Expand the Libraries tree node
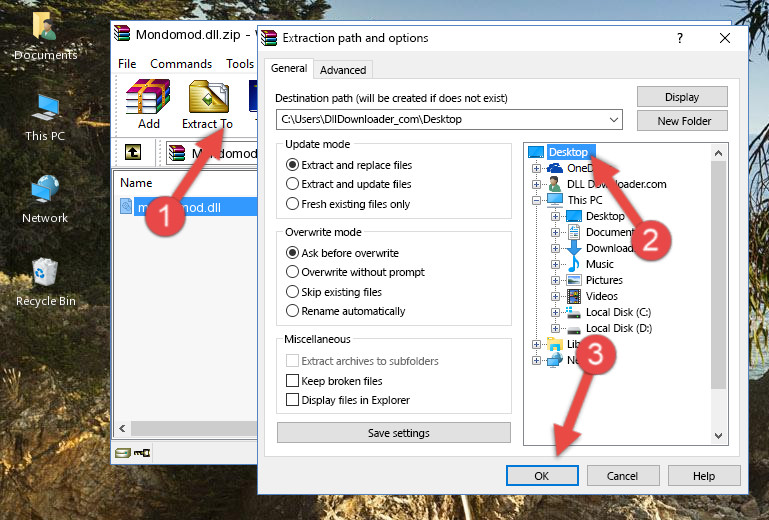Viewport: 769px width, 520px height. pyautogui.click(x=536, y=344)
